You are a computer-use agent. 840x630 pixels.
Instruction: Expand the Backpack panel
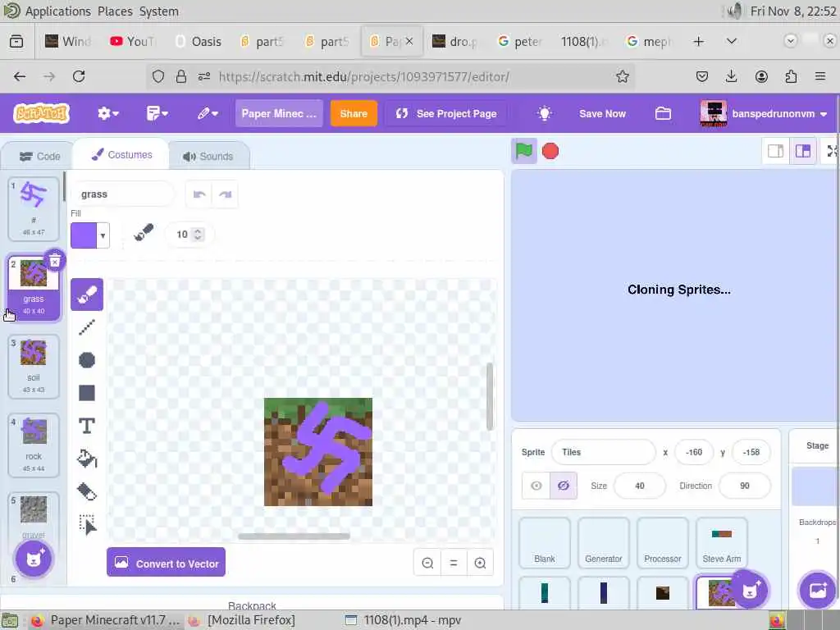coord(252,603)
